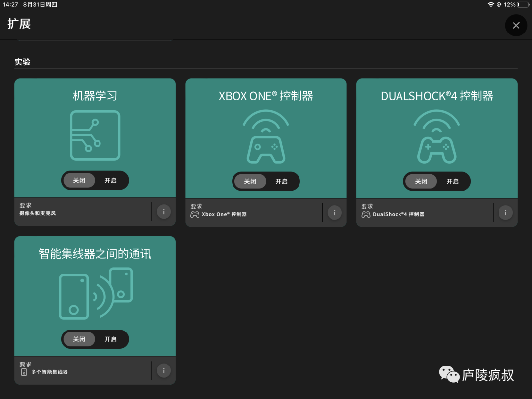Set DUALSHOCK 4 控制器 toggle to 关闭
This screenshot has width=532, height=399.
[x=421, y=181]
